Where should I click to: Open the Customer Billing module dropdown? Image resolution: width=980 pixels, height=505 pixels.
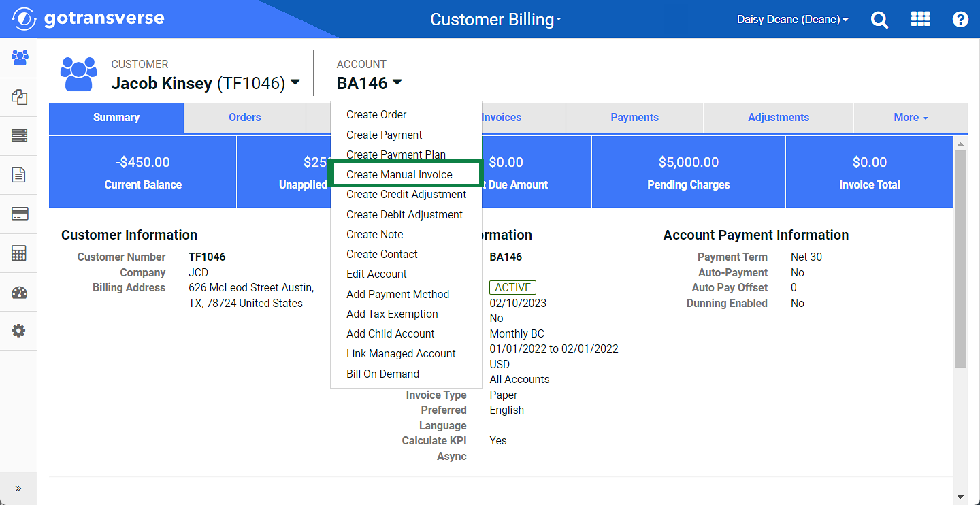tap(495, 19)
